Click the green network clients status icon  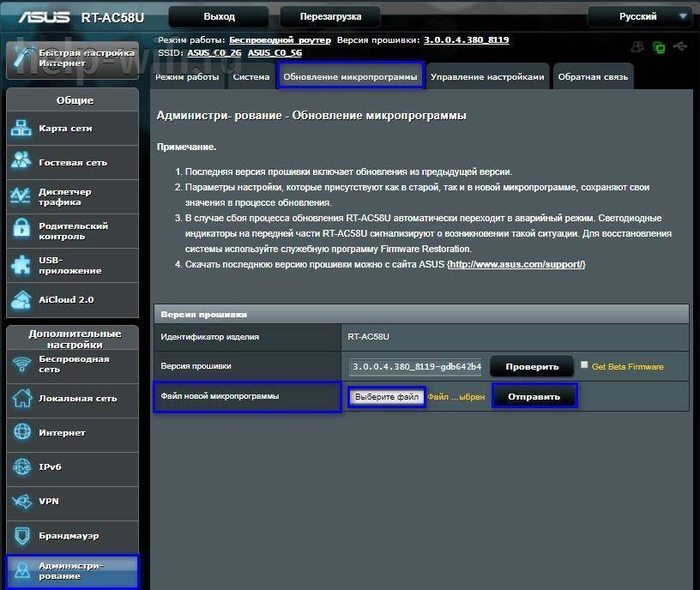click(659, 47)
